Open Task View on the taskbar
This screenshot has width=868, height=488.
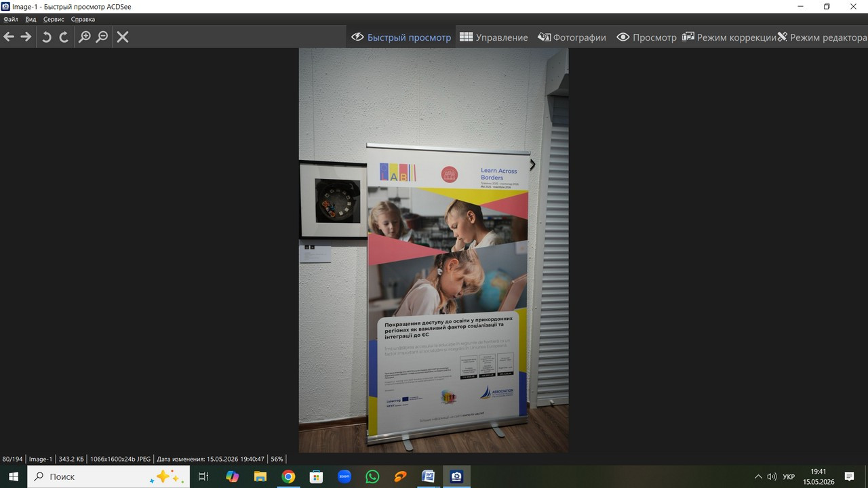pos(203,476)
